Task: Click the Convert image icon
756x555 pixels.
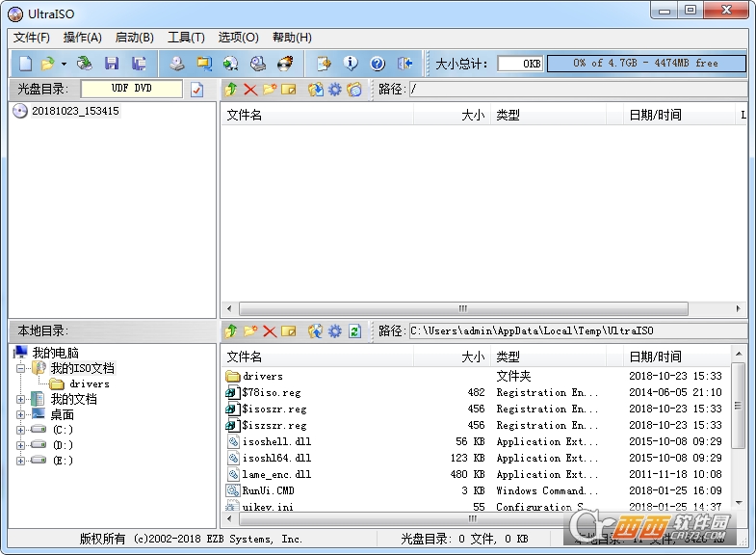Action: [231, 64]
